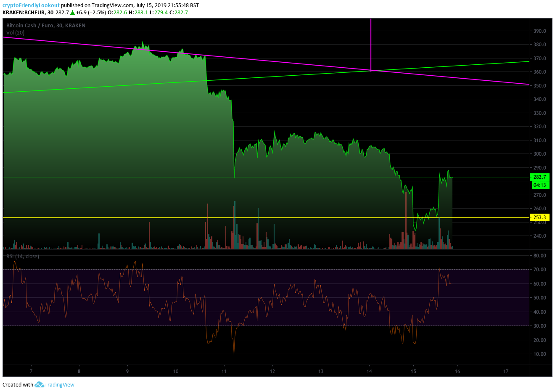Click the 70.00 RSI axis label
Screen dimensions: 555x392
click(x=540, y=270)
